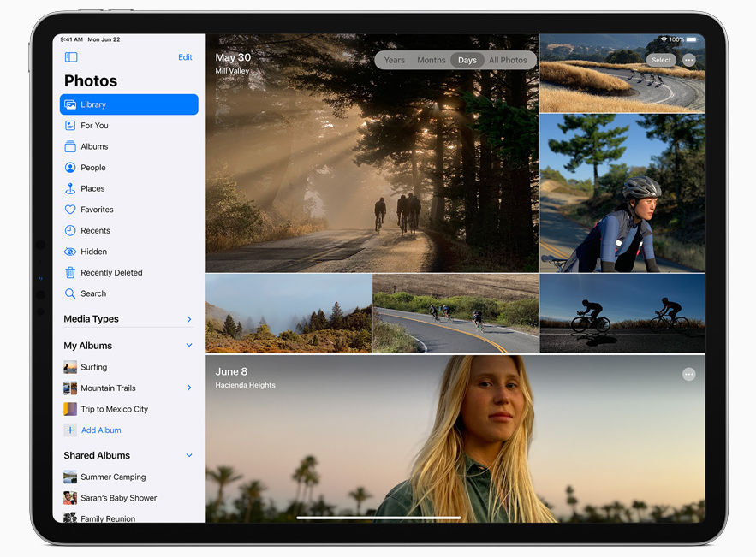Switch to the Months view tab
The image size is (756, 557).
431,60
